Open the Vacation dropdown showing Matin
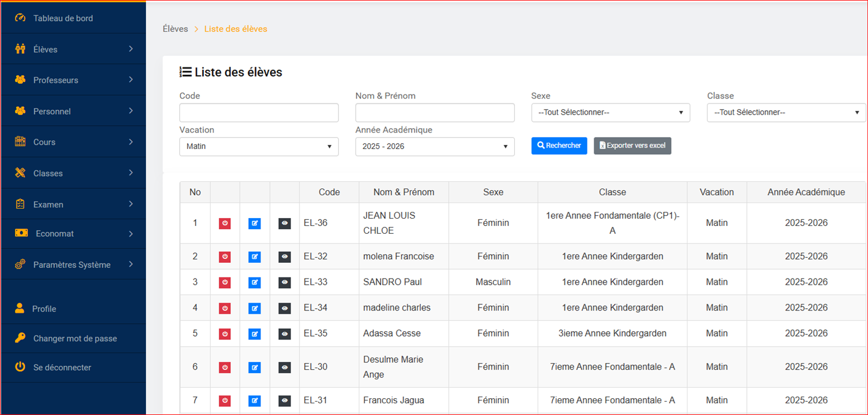The image size is (868, 415). (259, 147)
